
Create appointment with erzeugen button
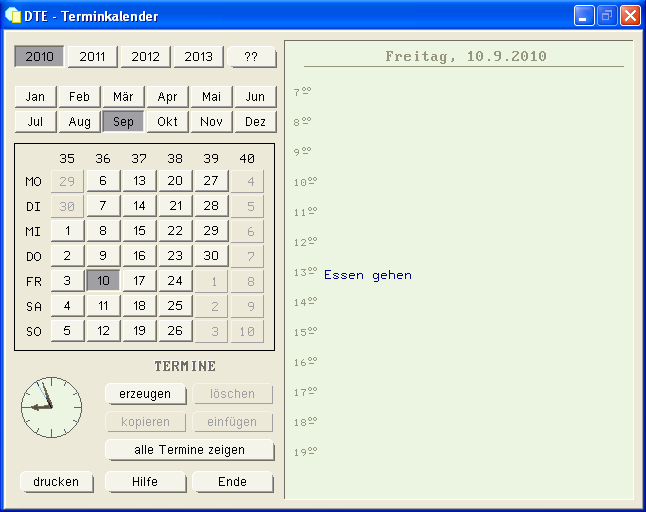[145, 394]
